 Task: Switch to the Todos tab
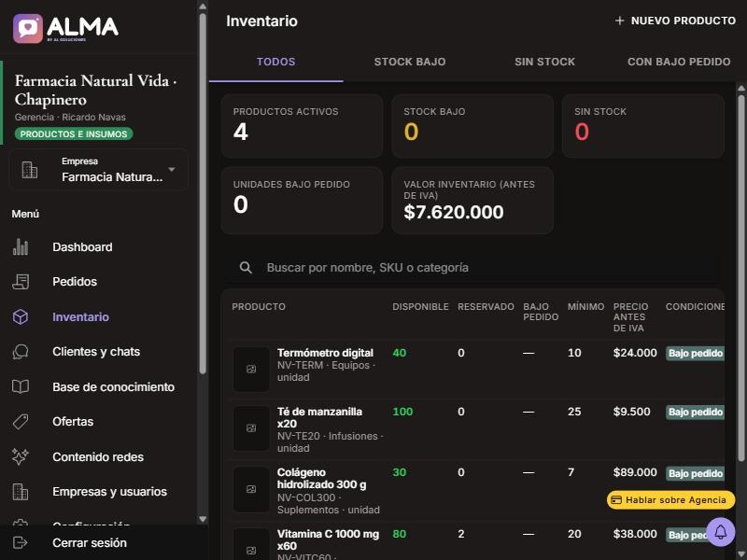pyautogui.click(x=275, y=62)
